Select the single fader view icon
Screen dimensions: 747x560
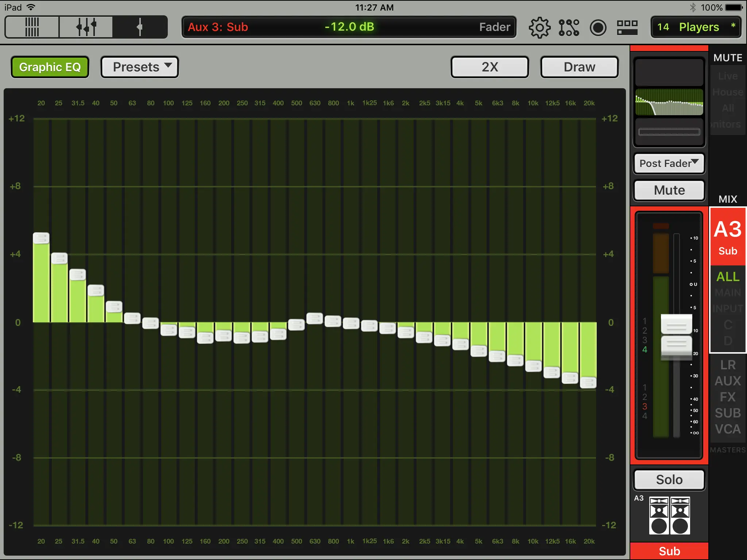(x=140, y=27)
